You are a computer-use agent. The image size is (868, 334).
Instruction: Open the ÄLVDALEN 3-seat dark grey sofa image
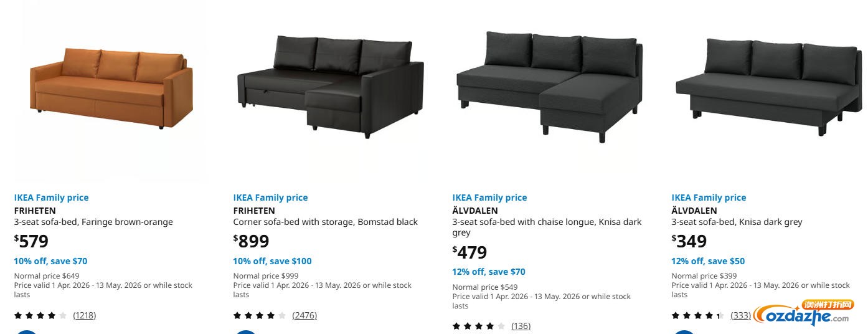768,84
